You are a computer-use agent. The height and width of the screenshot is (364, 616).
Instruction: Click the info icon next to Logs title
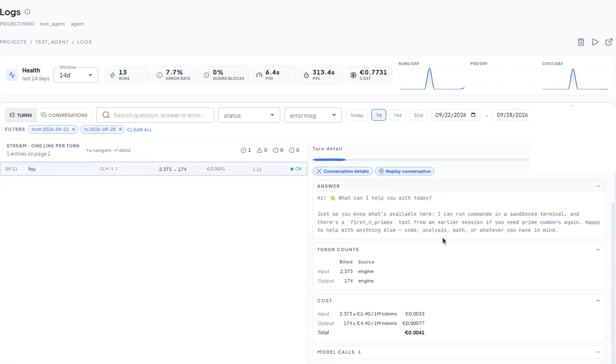(x=27, y=12)
